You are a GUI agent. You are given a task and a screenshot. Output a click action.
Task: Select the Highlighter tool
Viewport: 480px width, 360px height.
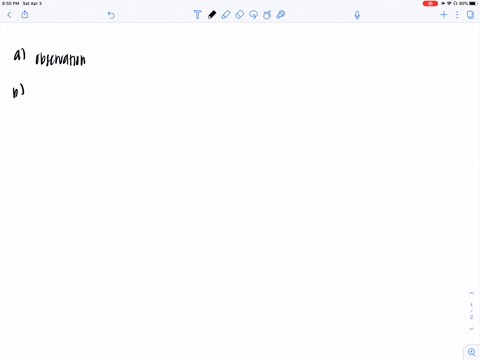(x=226, y=15)
